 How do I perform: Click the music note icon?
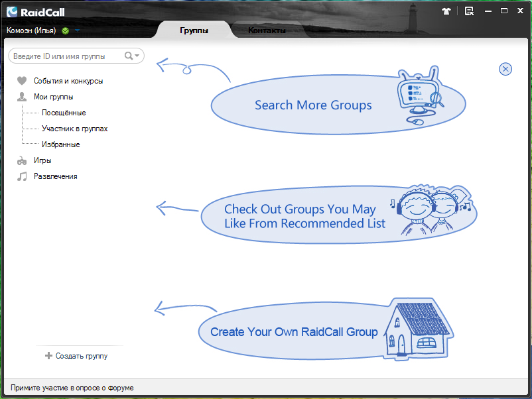(x=22, y=176)
